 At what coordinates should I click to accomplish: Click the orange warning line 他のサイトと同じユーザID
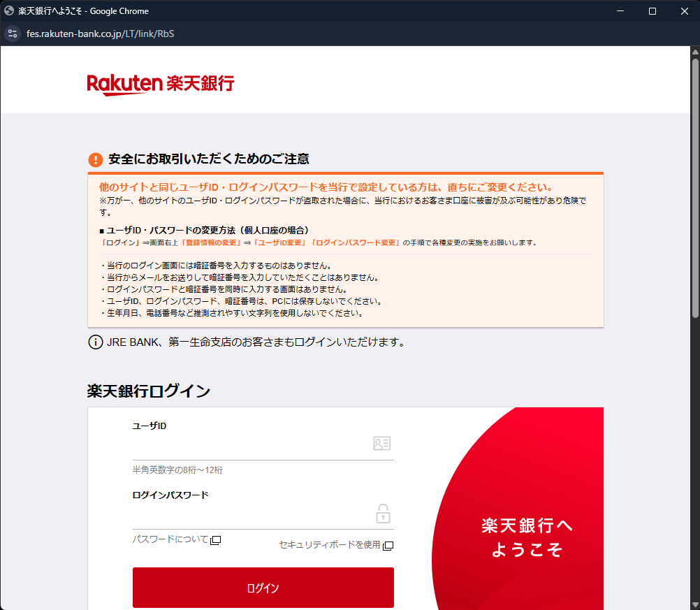[327, 187]
